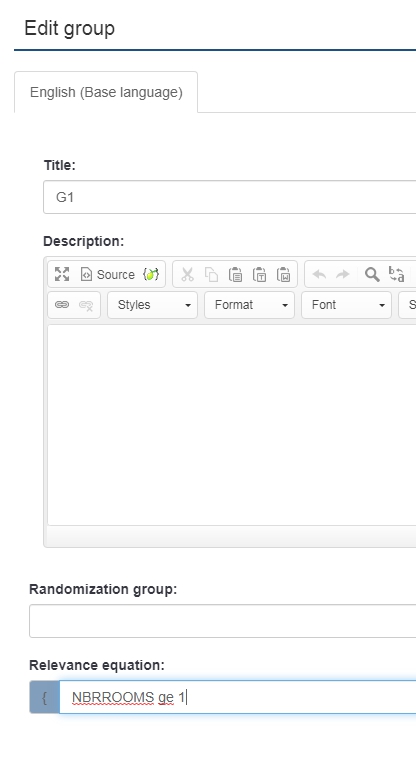Click the Title label
The height and width of the screenshot is (777, 416).
coord(59,165)
